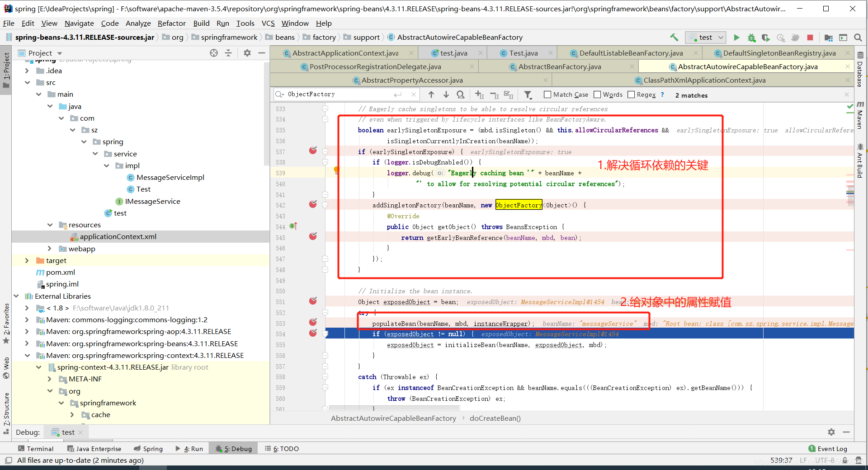Open the Terminal tool window

coord(36,448)
